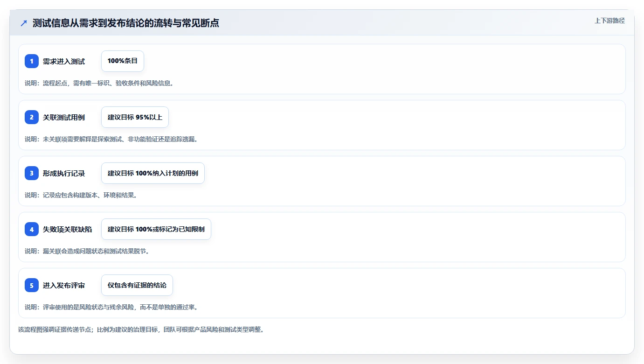Click the note starting 说明：流程起点
644x364 pixels.
pos(99,83)
